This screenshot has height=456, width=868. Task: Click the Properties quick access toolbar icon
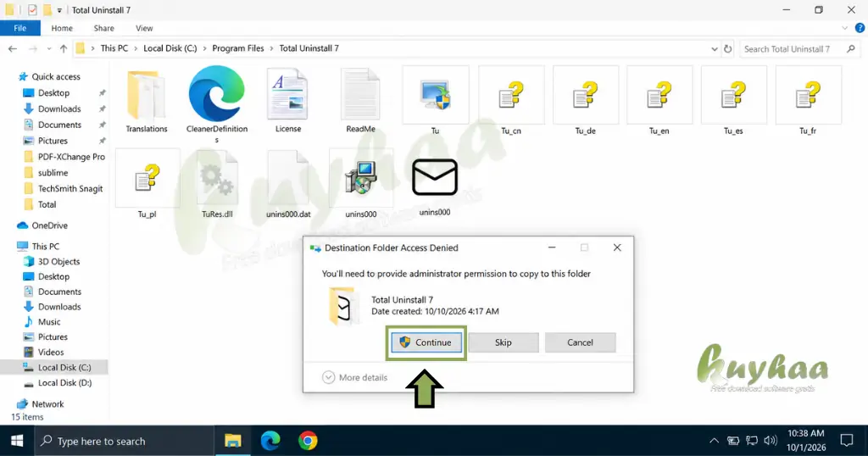click(x=32, y=10)
